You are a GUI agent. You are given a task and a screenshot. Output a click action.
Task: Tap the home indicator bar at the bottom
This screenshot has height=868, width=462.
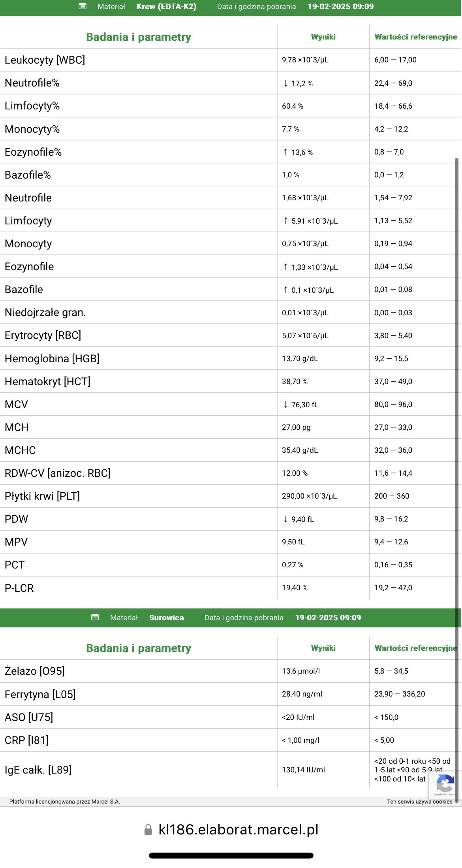pos(231,855)
